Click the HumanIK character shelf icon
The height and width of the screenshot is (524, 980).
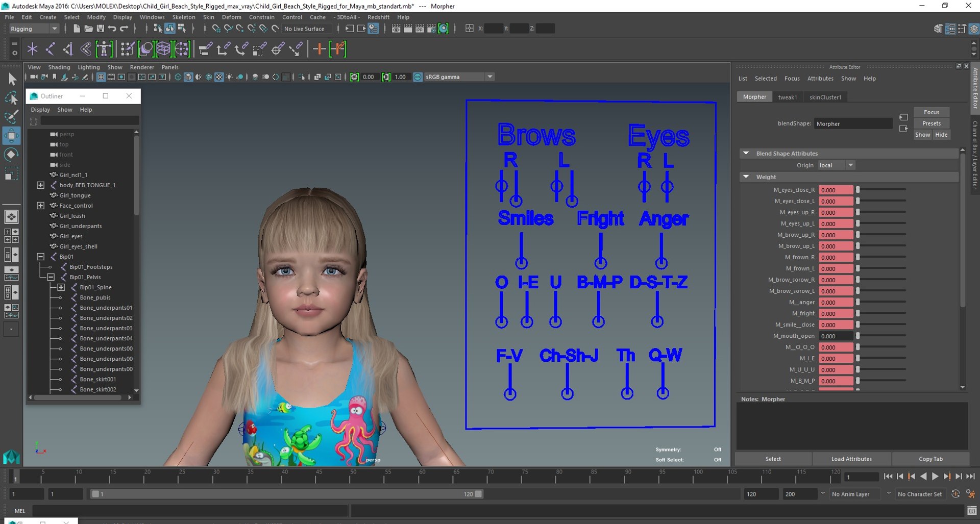[104, 49]
